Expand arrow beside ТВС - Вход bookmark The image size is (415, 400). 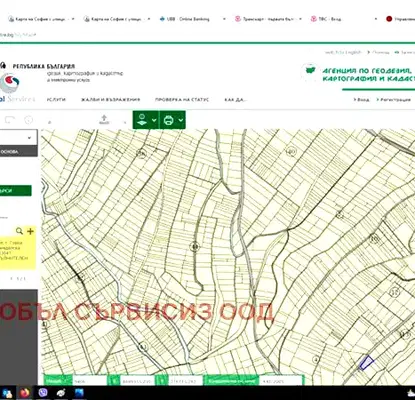pos(376,19)
